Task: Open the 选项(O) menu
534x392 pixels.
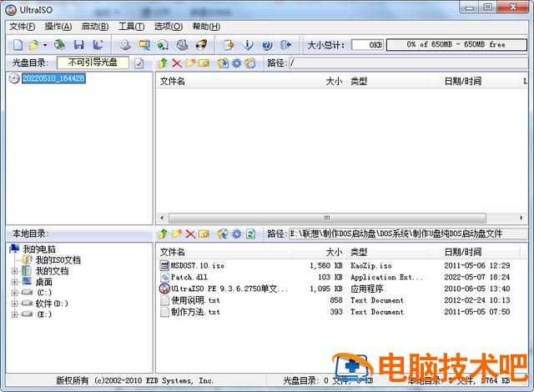Action: (169, 27)
